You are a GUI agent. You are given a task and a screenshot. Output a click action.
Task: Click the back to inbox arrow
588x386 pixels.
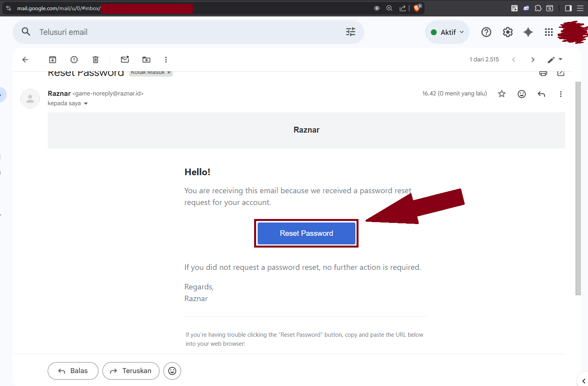click(x=25, y=59)
